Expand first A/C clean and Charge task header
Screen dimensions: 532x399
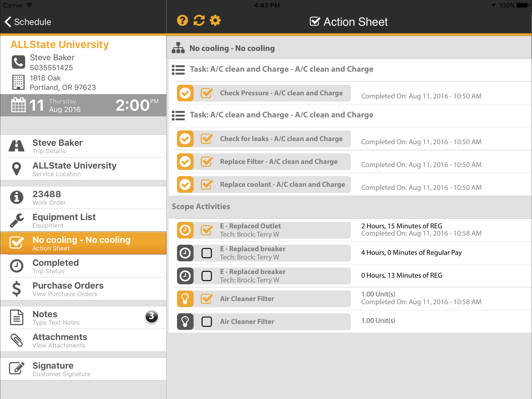coord(281,69)
